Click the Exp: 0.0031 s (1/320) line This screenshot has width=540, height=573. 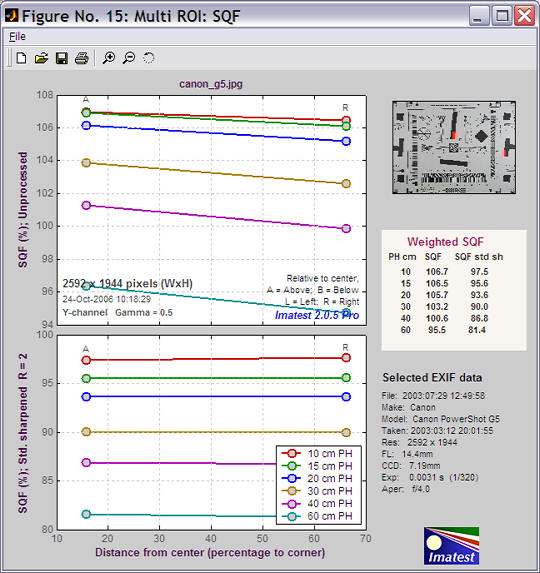(430, 477)
